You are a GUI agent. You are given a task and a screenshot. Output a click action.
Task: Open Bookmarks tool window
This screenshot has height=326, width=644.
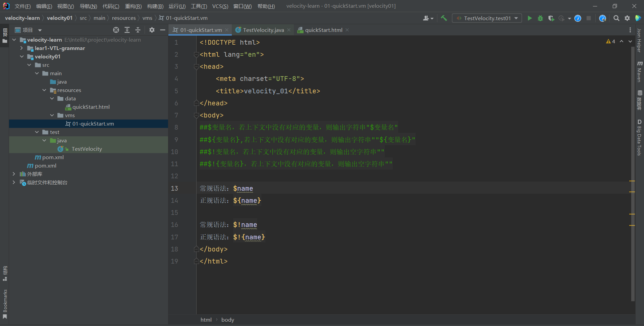click(5, 304)
